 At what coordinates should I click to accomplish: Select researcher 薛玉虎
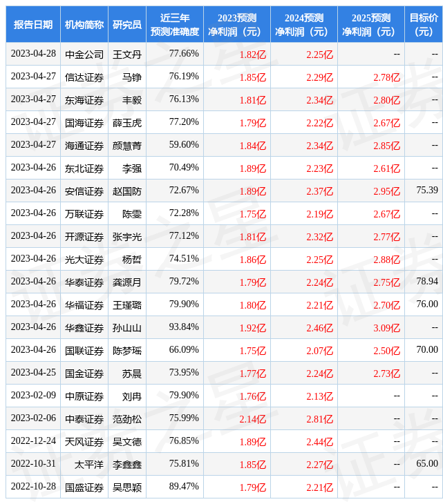tap(127, 123)
